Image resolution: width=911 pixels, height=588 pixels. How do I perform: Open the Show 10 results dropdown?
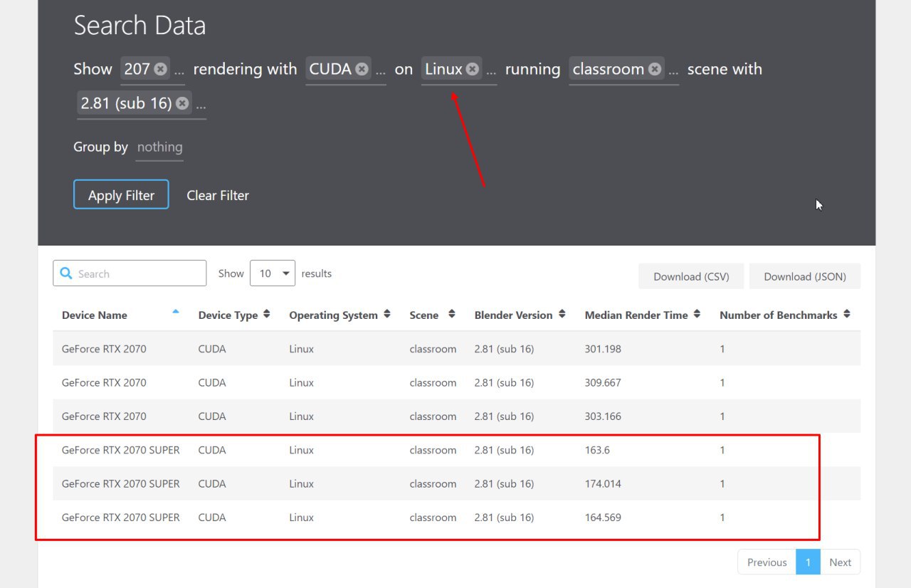click(273, 273)
